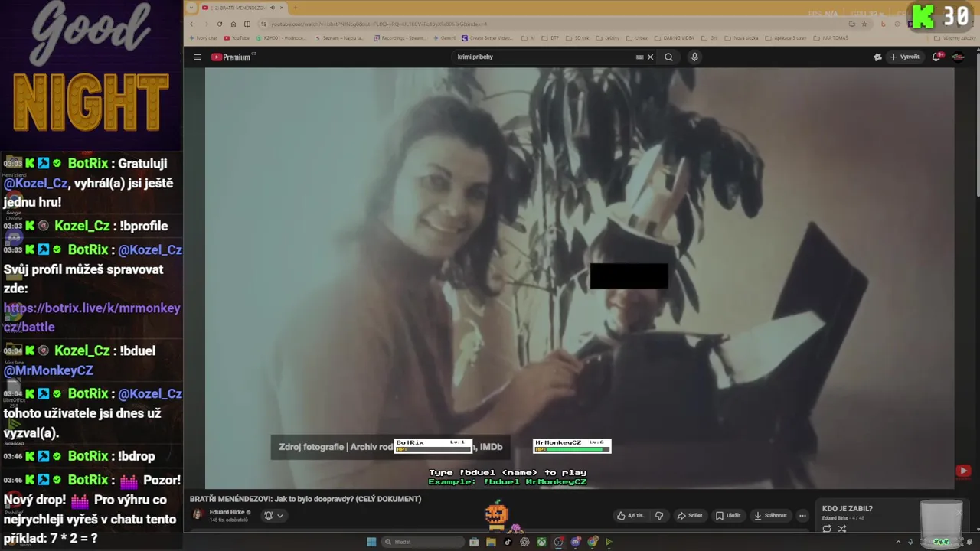Toggle shuffle in KDO JE ZABIL playlist
This screenshot has width=980, height=551.
pyautogui.click(x=841, y=528)
